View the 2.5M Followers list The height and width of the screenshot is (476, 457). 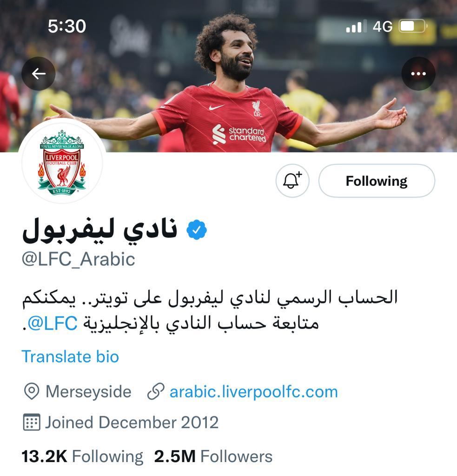pos(213,456)
